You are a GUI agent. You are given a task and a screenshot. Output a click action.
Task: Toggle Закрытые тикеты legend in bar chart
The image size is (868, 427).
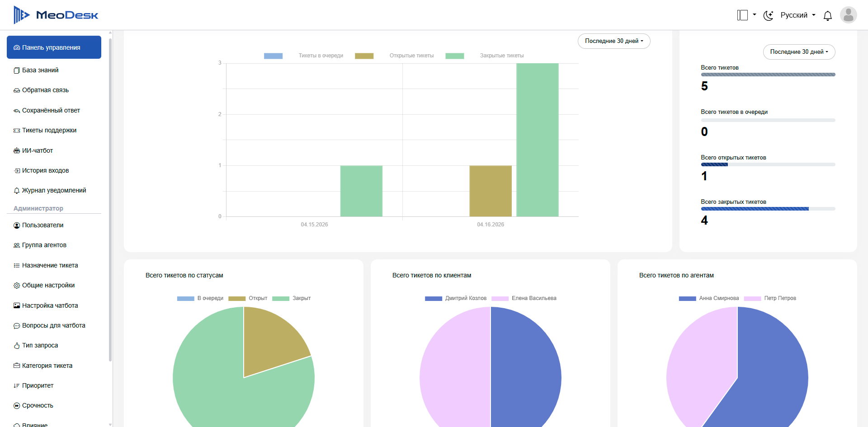coord(502,56)
